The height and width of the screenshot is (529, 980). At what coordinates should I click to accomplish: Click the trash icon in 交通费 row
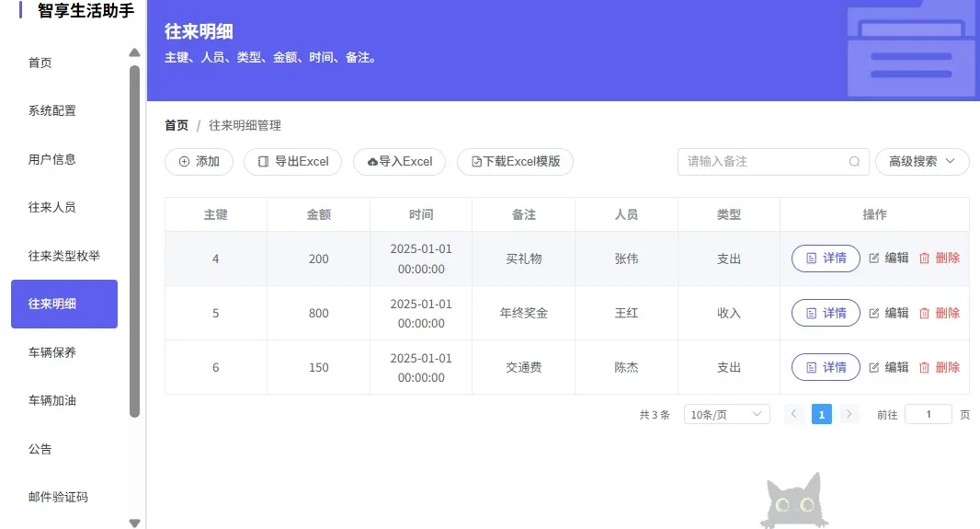(924, 367)
